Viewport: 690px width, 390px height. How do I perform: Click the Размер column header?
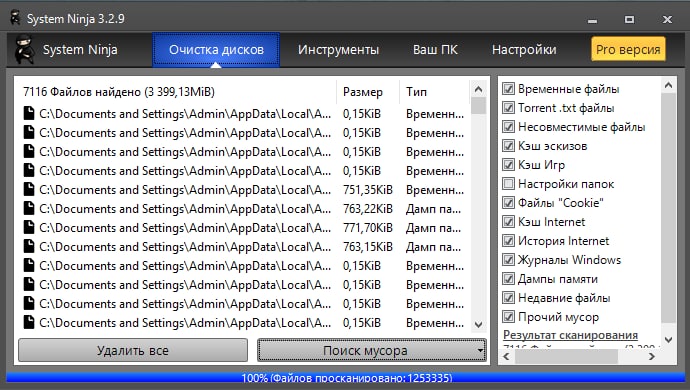(x=368, y=92)
